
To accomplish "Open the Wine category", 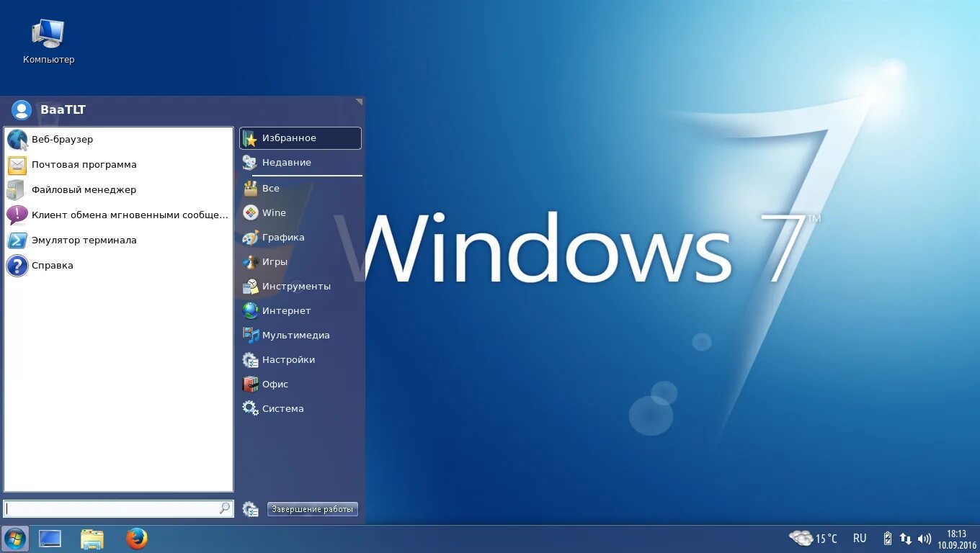I will click(x=300, y=213).
